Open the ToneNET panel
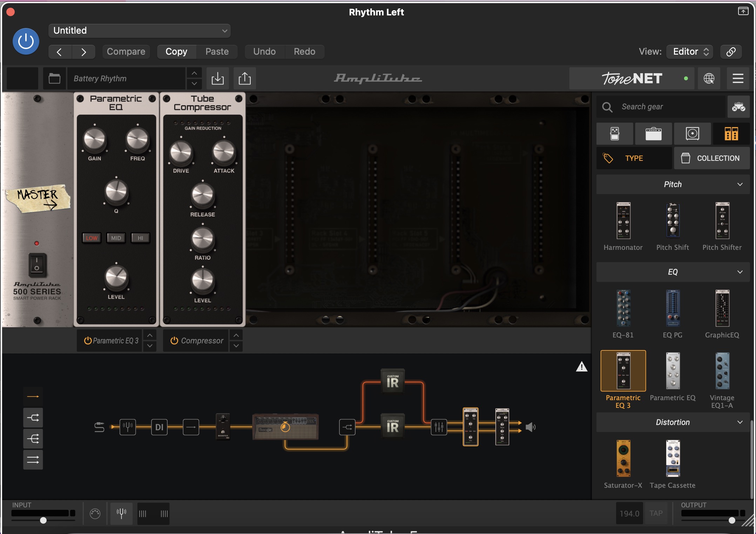756x534 pixels. coord(632,78)
